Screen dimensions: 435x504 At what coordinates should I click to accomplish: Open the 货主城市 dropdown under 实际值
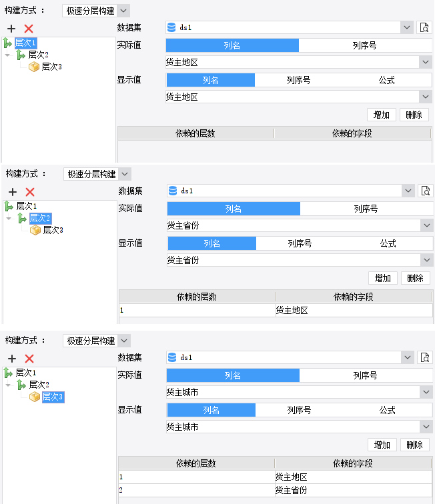click(426, 393)
